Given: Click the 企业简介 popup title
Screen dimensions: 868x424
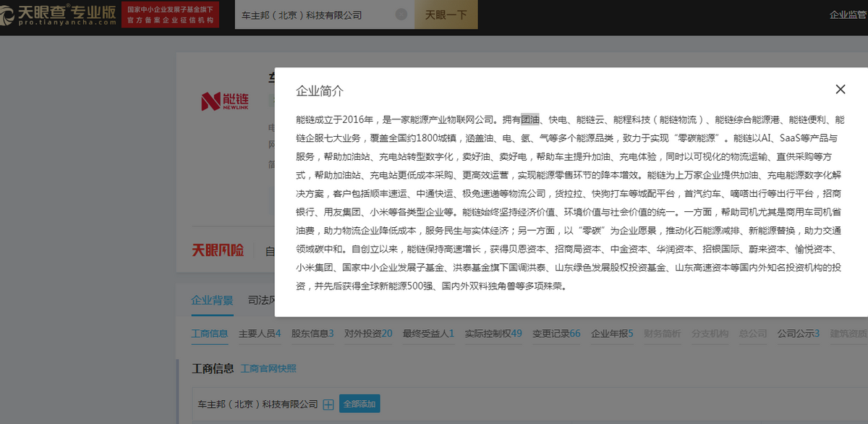Looking at the screenshot, I should (x=320, y=91).
